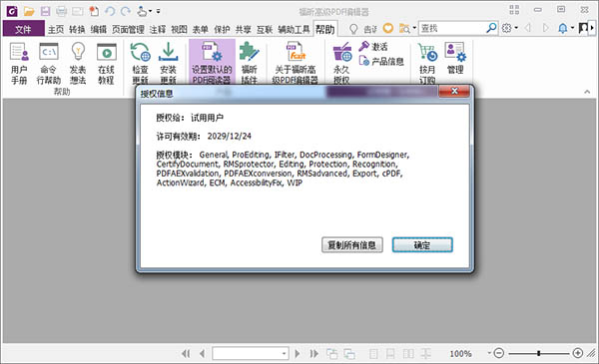The height and width of the screenshot is (364, 599).
Task: Click the 告诉我 lightbulb icon
Action: [353, 29]
